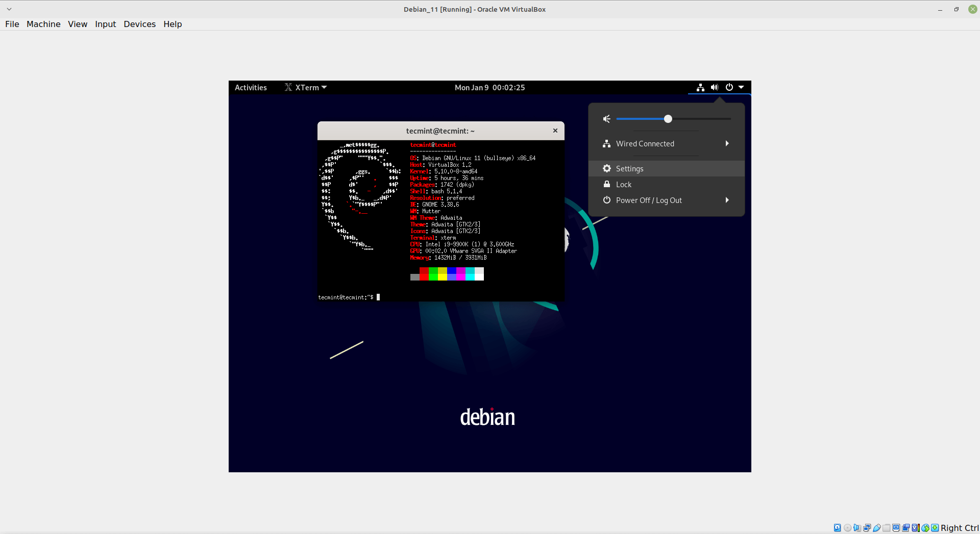
Task: Expand Power Off / Log Out submenu arrow
Action: (727, 200)
